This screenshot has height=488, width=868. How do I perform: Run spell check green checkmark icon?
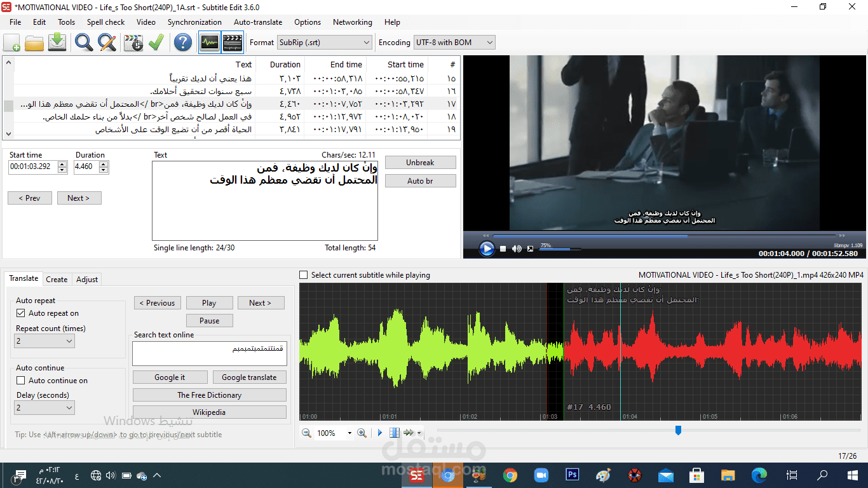156,43
